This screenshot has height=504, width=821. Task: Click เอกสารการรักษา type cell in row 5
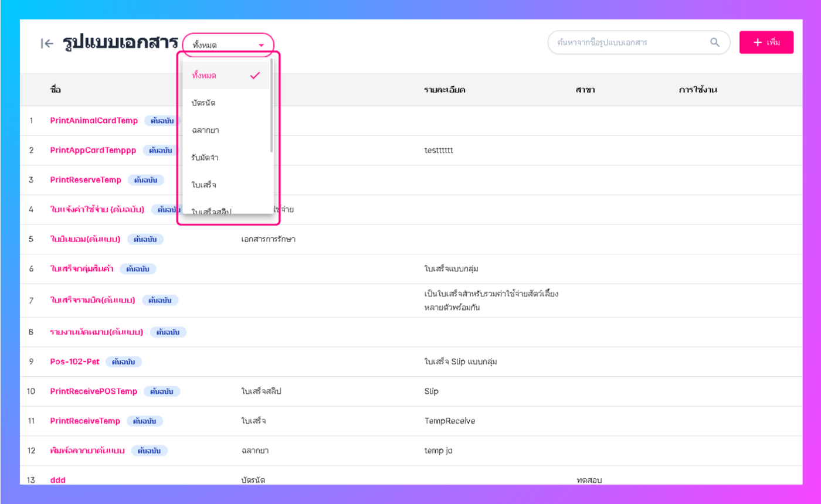pos(268,239)
